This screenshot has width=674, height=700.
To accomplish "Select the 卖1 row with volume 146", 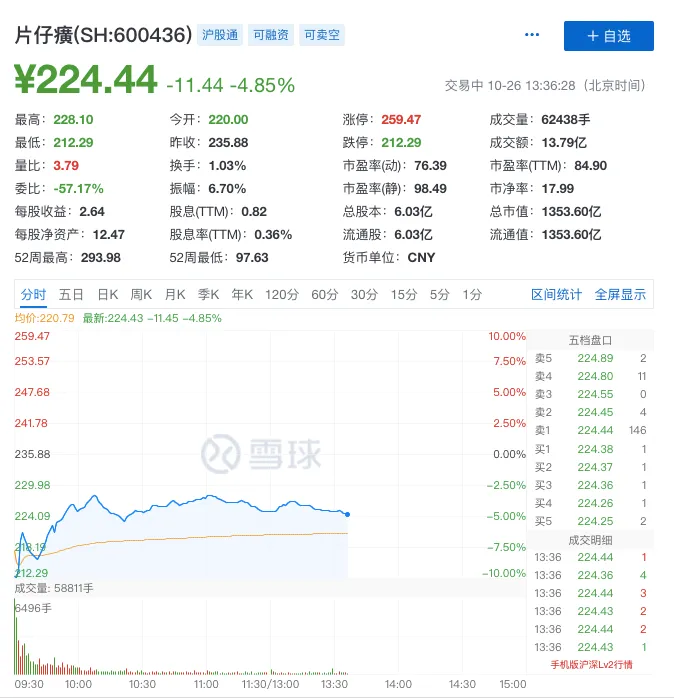I will [590, 430].
